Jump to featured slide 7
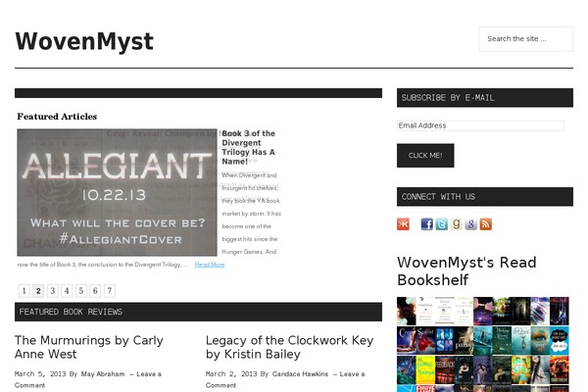This screenshot has width=588, height=392. point(110,291)
